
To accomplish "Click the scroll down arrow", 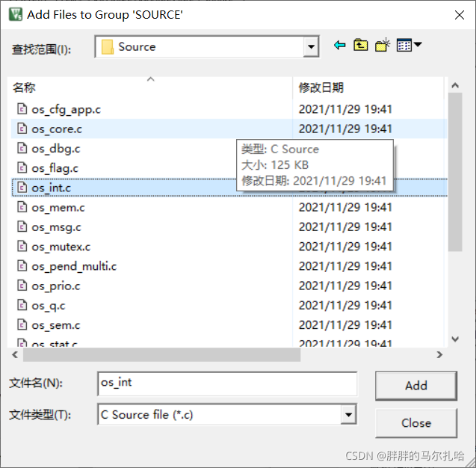I will pos(455,339).
